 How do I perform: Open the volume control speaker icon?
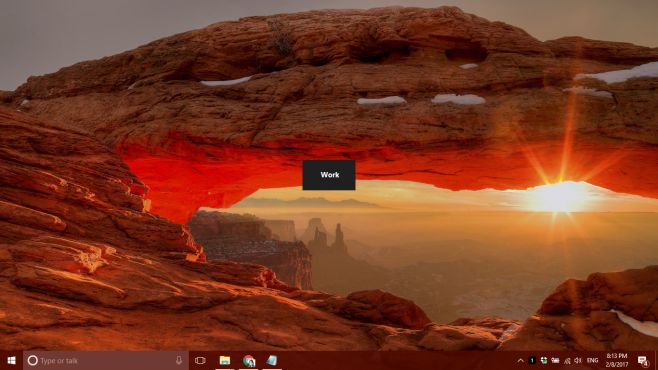(578, 360)
